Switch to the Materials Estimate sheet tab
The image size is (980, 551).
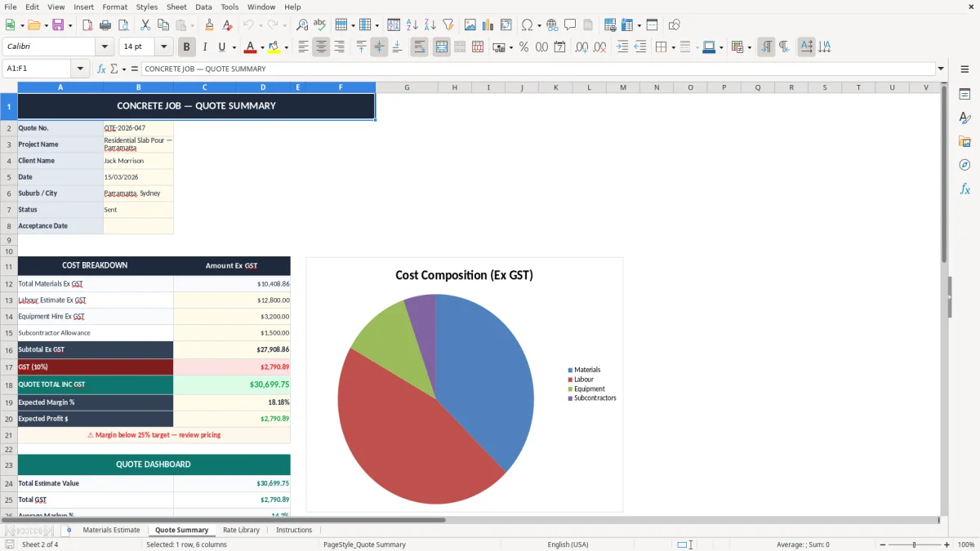pos(111,531)
